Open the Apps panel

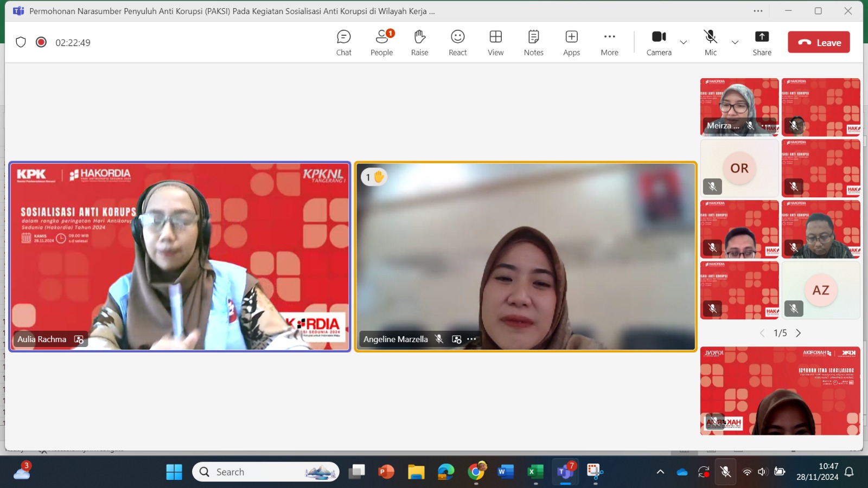[571, 43]
